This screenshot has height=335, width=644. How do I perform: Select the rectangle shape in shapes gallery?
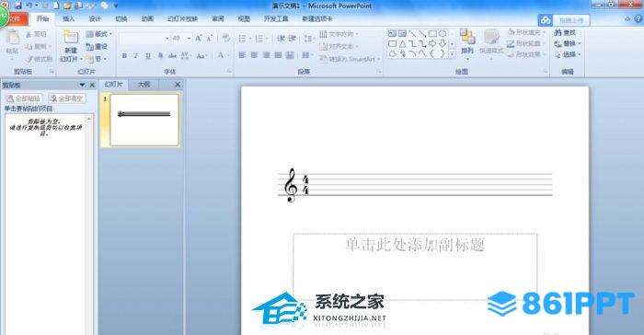(x=432, y=34)
